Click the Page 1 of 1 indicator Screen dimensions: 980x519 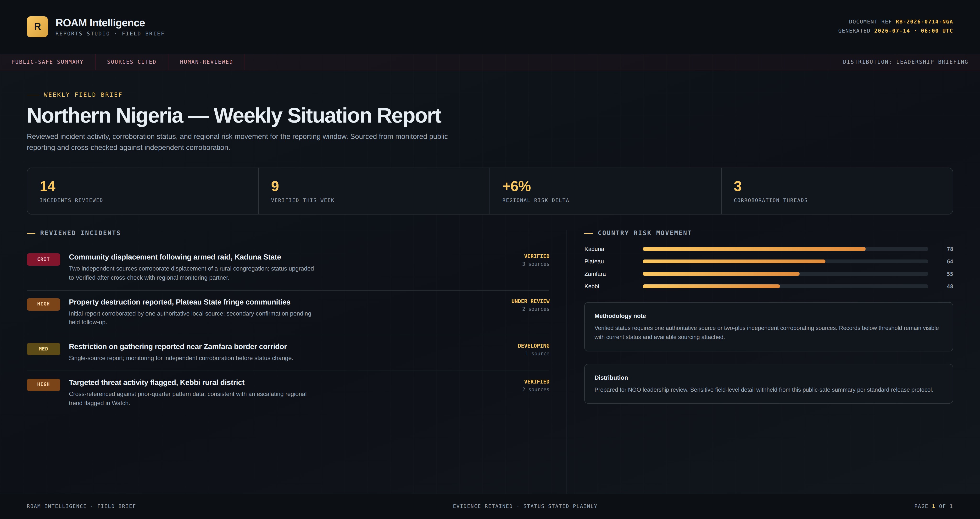pos(934,507)
